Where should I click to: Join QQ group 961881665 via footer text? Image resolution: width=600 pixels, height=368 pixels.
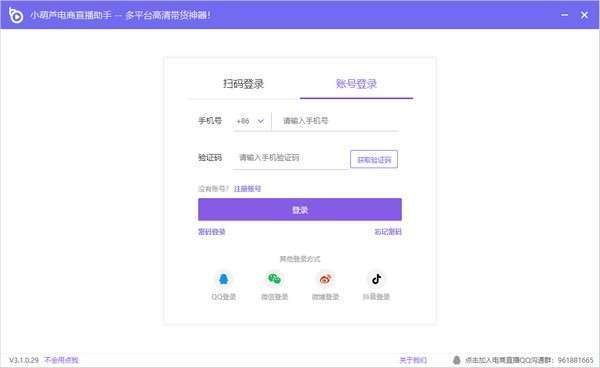pos(529,360)
